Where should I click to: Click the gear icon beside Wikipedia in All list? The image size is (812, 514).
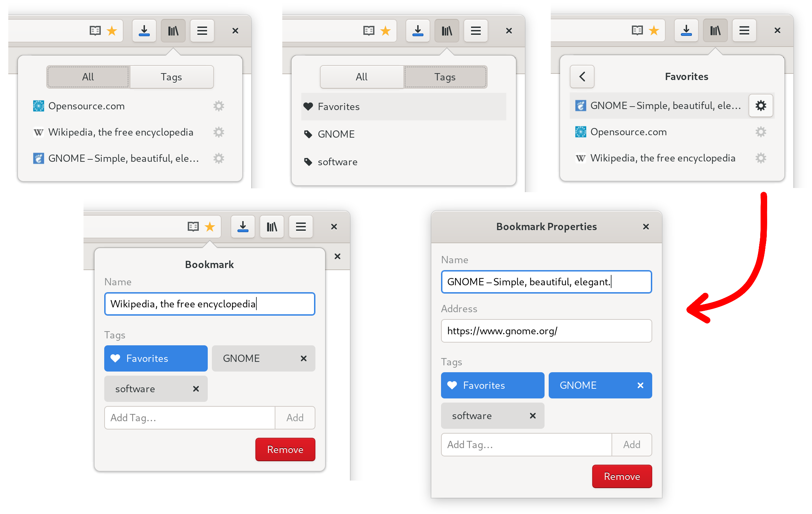218,132
